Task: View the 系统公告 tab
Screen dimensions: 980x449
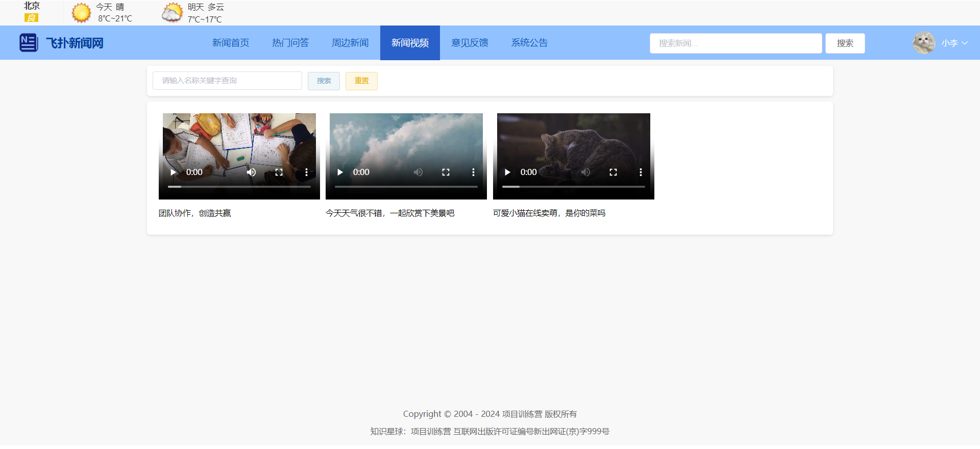Action: coord(529,43)
